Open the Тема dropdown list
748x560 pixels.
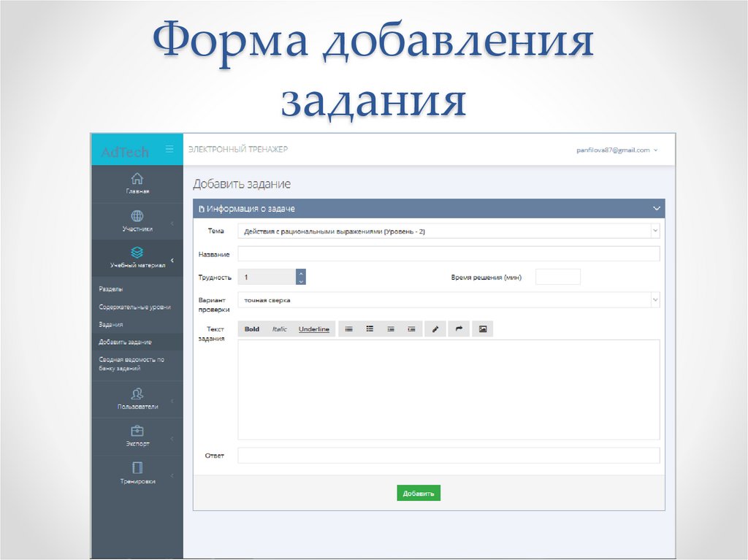[x=448, y=231]
